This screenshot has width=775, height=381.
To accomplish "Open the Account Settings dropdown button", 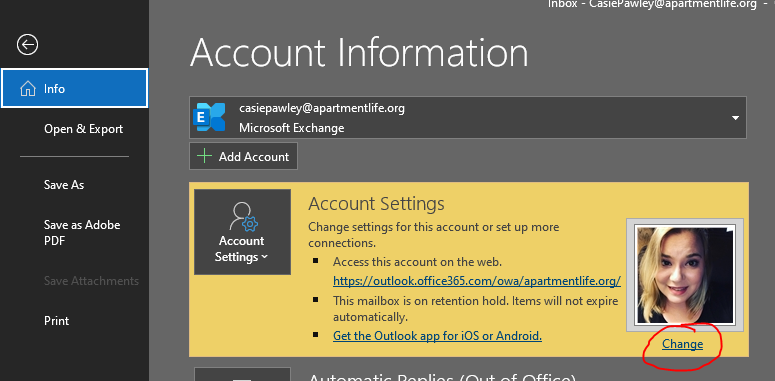I will (x=242, y=232).
